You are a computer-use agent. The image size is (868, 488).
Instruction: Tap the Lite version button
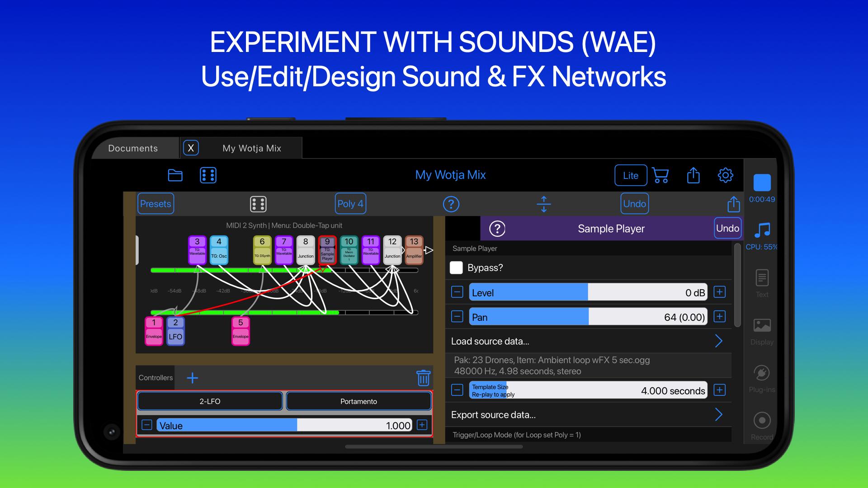tap(631, 175)
